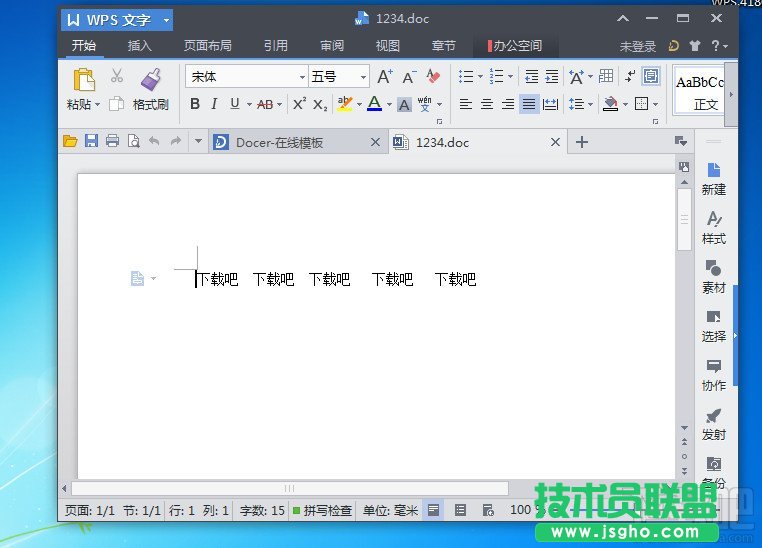Click the 未登录 login link

tap(638, 47)
